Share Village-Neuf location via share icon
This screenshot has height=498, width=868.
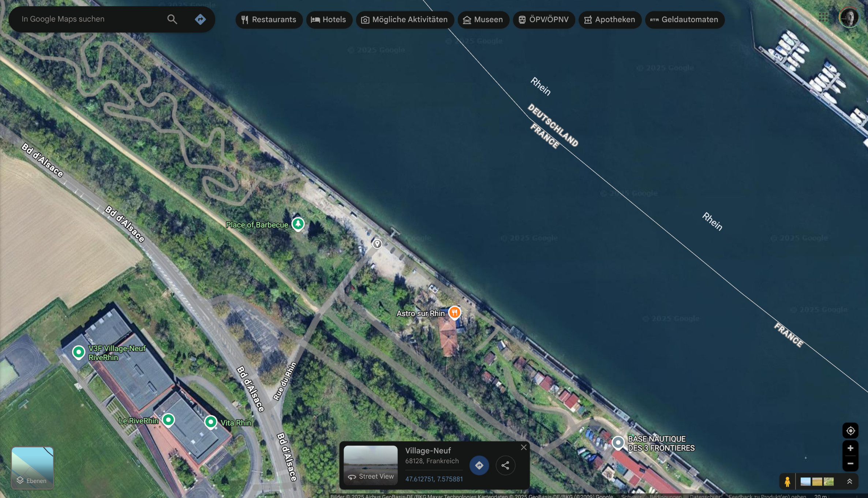505,465
